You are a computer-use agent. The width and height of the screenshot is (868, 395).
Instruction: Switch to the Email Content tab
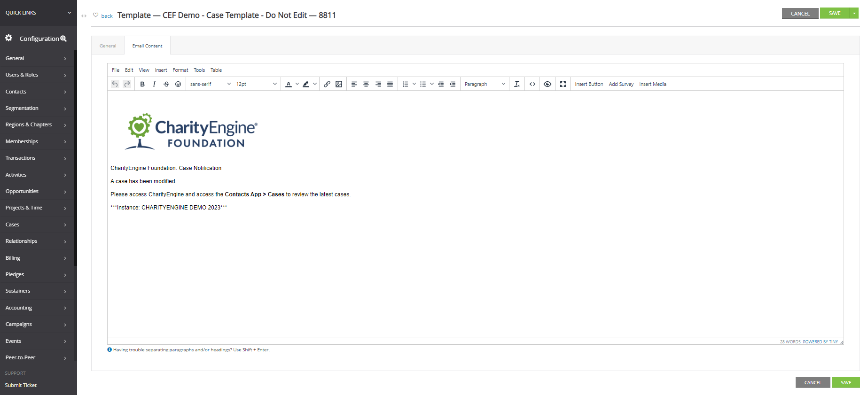[148, 46]
